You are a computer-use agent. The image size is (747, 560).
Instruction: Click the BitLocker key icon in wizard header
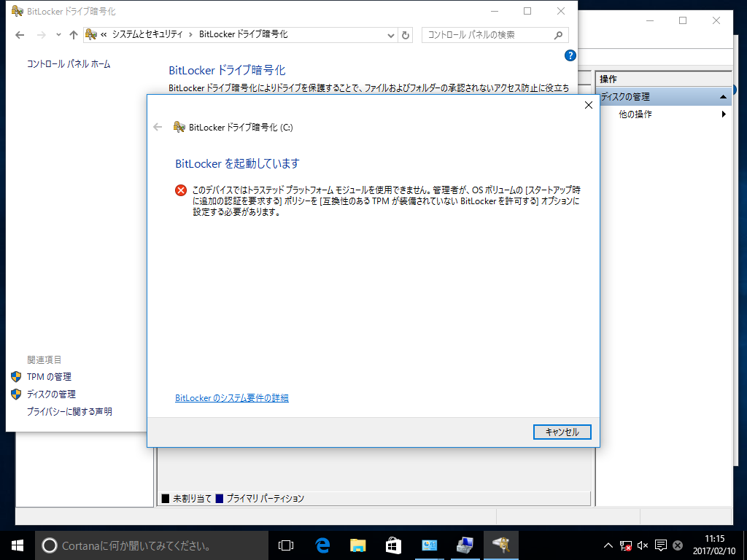pos(179,127)
